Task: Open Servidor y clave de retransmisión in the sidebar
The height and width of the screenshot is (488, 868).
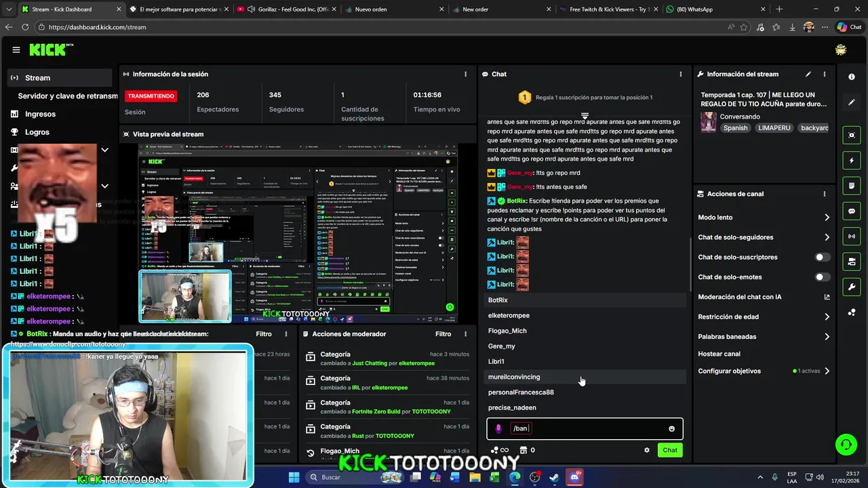Action: [x=68, y=96]
